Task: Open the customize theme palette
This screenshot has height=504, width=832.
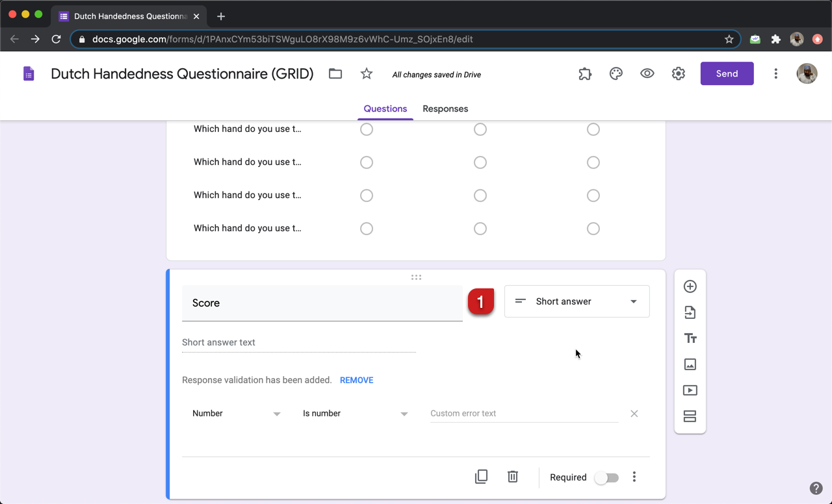Action: point(616,74)
